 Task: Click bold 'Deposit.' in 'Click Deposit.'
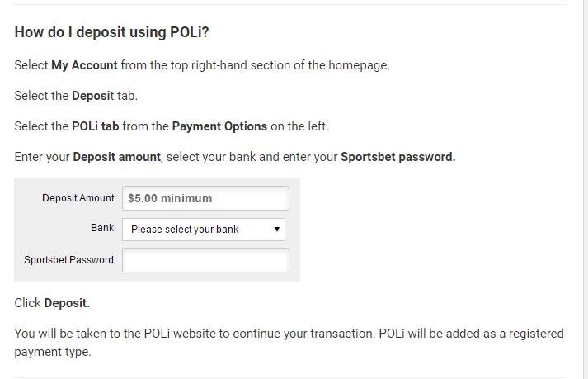tap(67, 303)
